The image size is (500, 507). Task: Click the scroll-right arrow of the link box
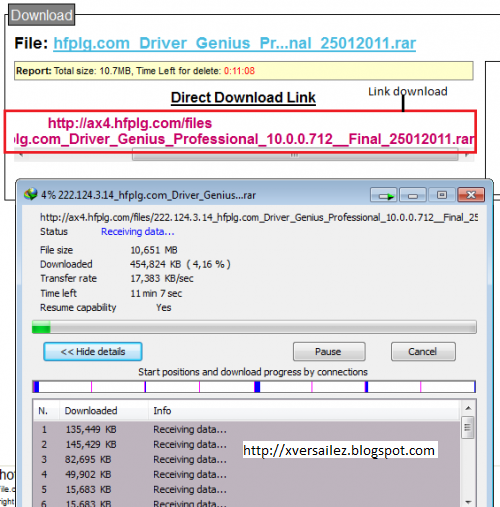point(467,156)
